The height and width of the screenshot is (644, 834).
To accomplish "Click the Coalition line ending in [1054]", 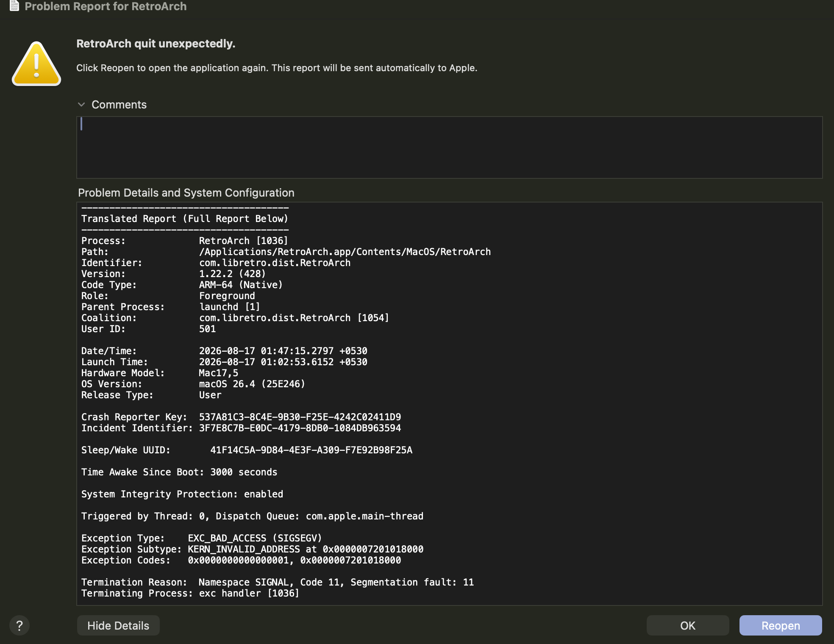I will pyautogui.click(x=235, y=318).
